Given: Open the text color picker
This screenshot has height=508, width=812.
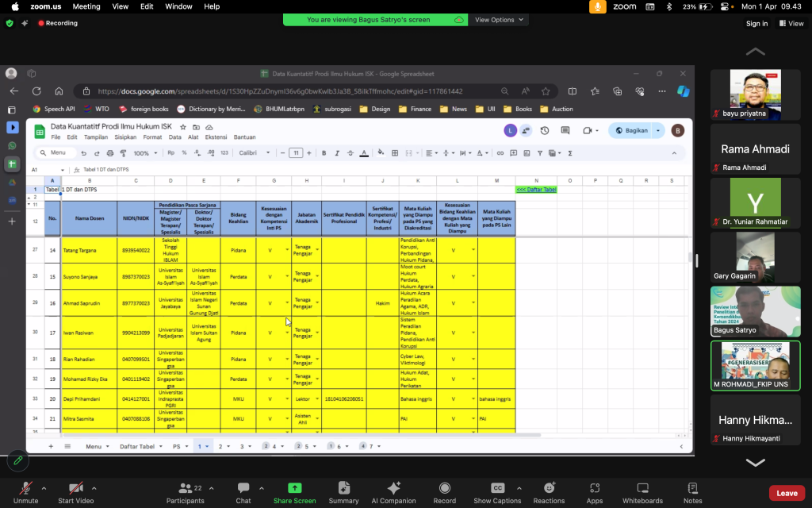Looking at the screenshot, I should (x=364, y=153).
